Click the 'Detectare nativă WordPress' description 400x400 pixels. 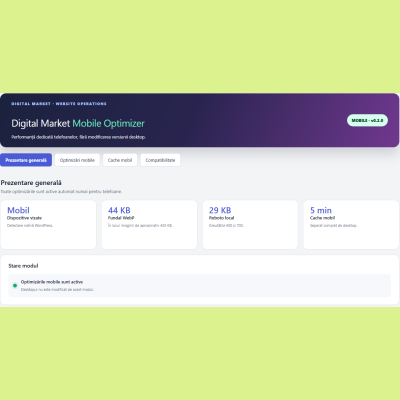tap(30, 226)
